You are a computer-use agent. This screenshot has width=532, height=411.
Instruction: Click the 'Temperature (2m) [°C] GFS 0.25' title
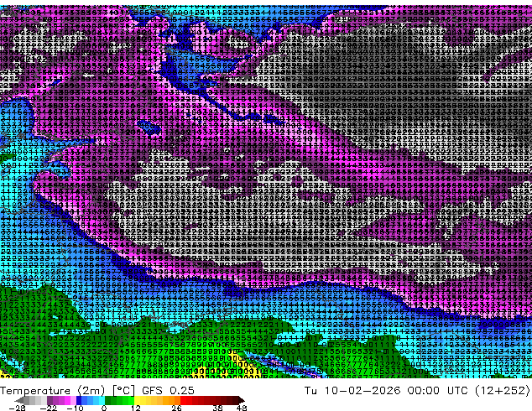[x=97, y=391]
